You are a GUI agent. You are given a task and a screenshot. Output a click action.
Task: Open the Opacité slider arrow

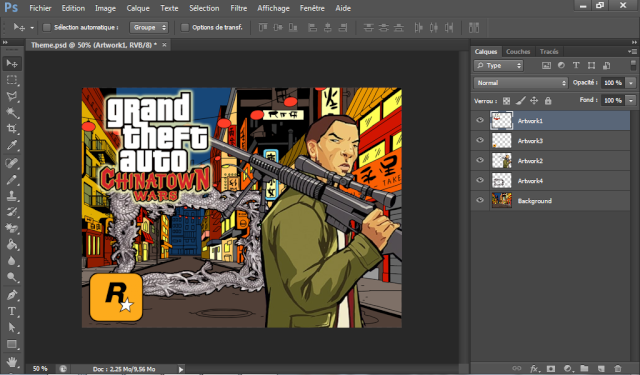coord(631,83)
